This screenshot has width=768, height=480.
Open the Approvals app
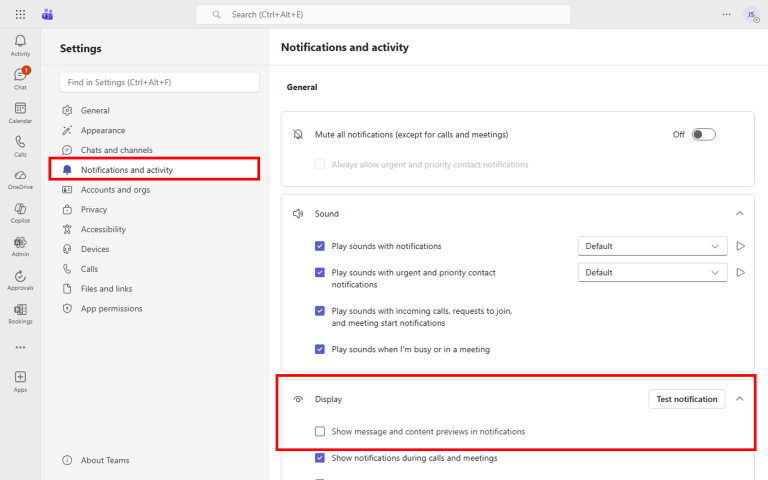(20, 279)
